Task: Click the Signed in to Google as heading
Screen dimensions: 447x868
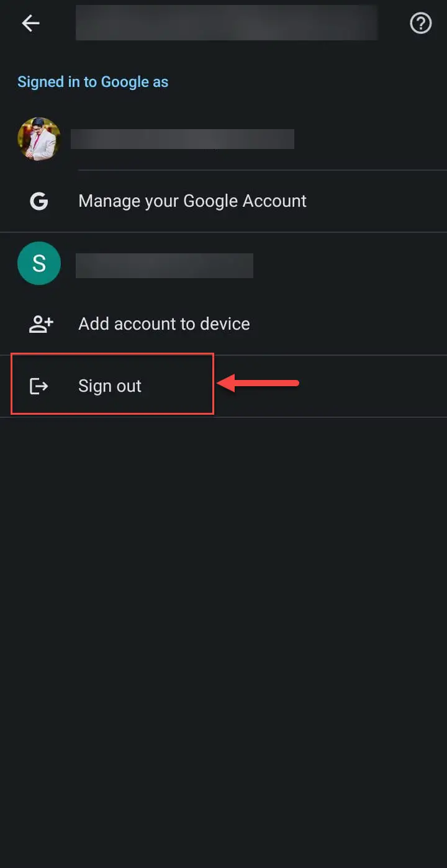Action: pyautogui.click(x=93, y=82)
